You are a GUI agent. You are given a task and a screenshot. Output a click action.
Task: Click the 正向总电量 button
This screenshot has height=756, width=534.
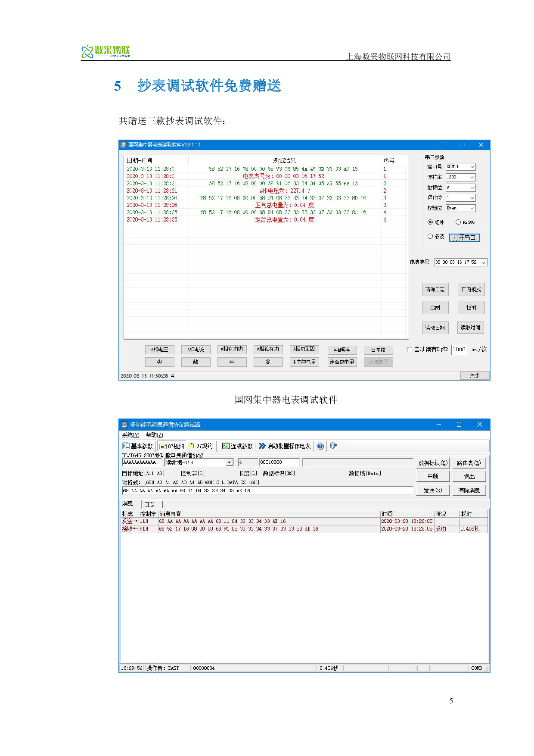[304, 362]
